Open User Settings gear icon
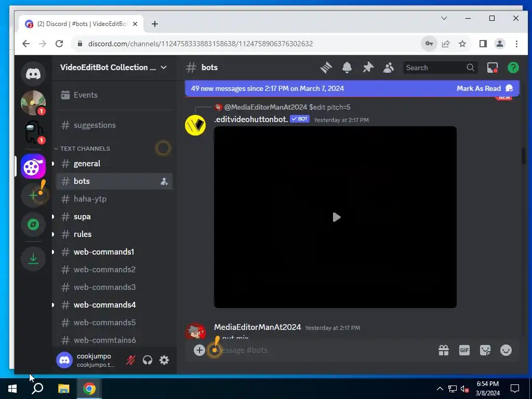The height and width of the screenshot is (399, 532). click(x=164, y=360)
